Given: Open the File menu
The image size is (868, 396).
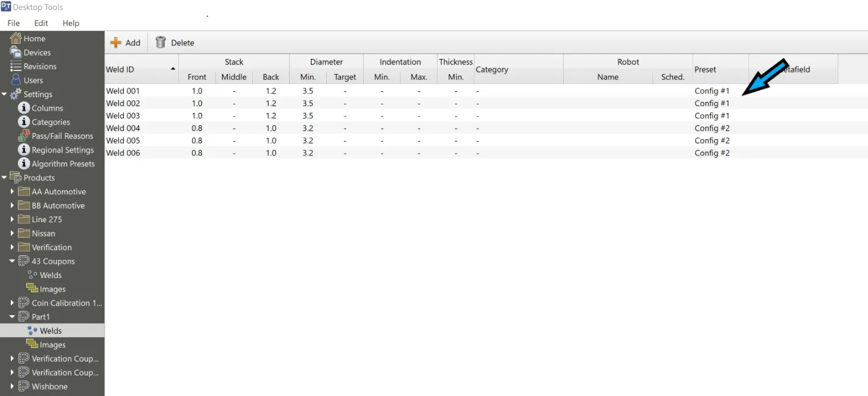Looking at the screenshot, I should coord(13,23).
